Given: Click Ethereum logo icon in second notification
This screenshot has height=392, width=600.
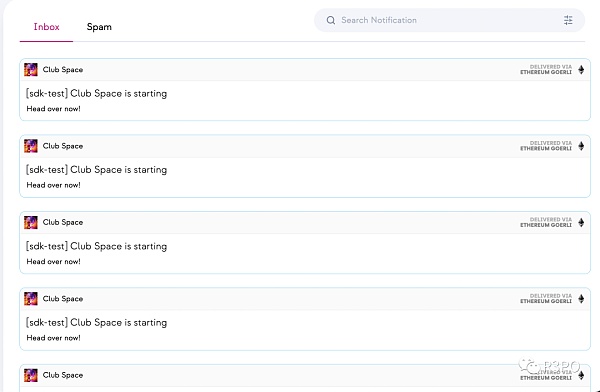Looking at the screenshot, I should coord(581,146).
